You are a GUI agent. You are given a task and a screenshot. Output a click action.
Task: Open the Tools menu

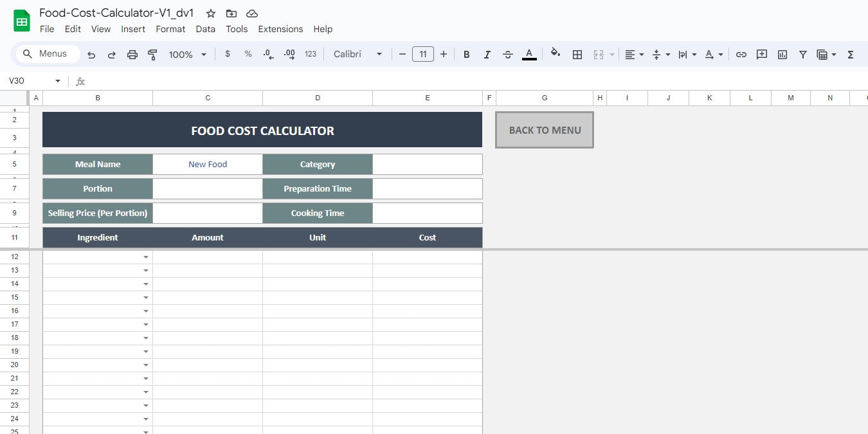tap(237, 29)
